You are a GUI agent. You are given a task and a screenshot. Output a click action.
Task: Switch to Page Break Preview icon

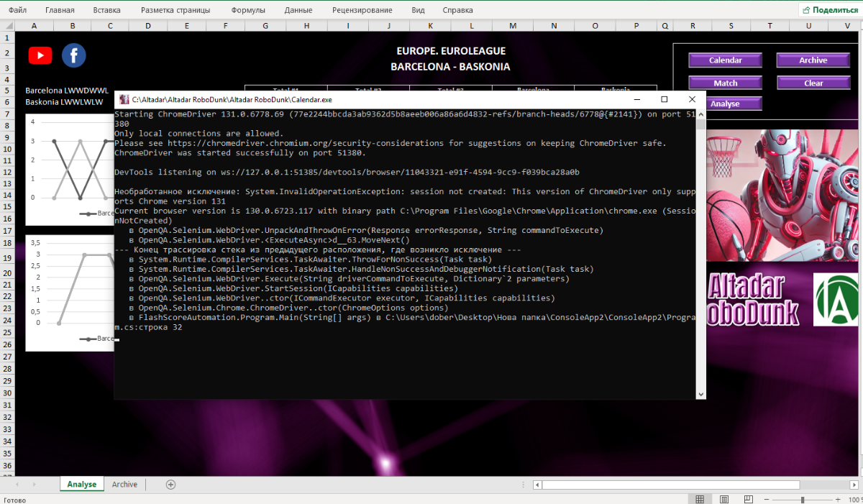click(x=748, y=499)
